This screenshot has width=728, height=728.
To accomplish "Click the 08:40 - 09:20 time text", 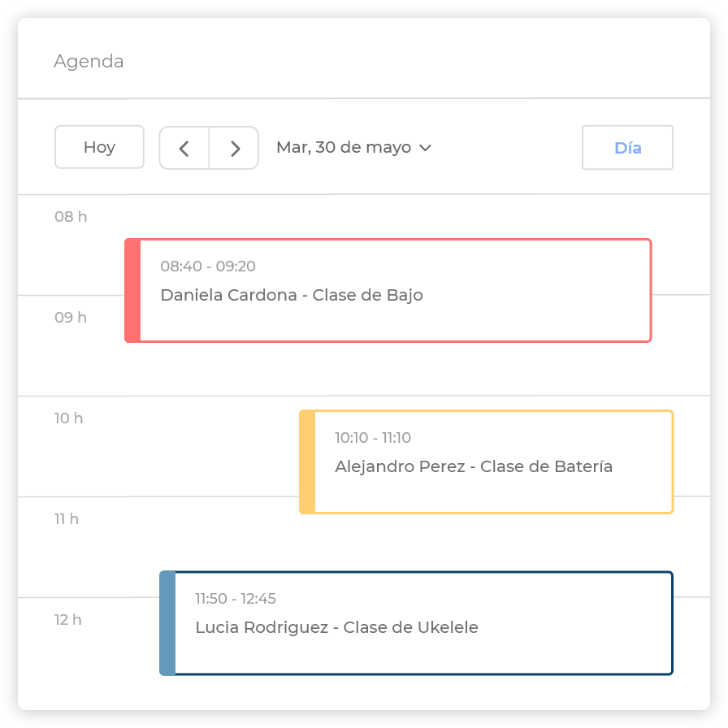I will coord(208,266).
